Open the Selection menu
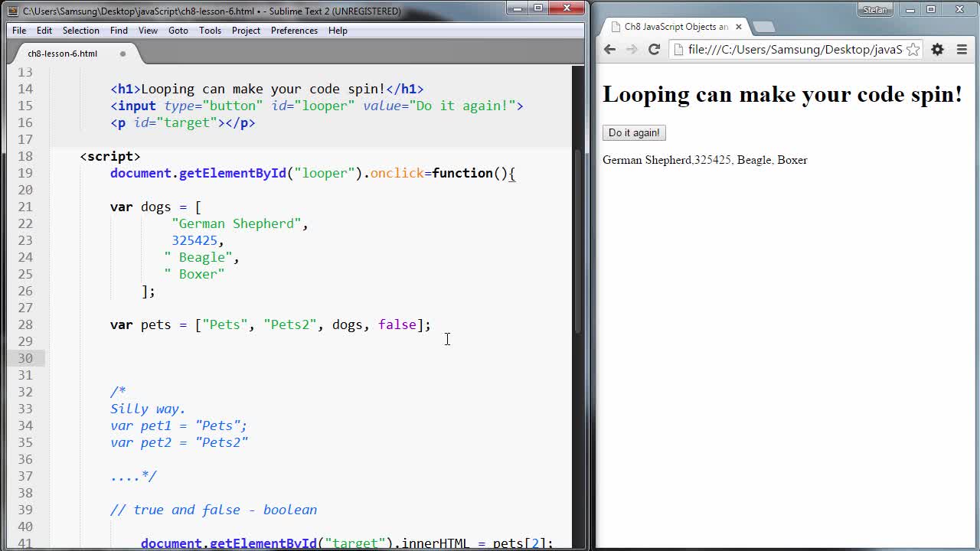980x551 pixels. click(80, 31)
